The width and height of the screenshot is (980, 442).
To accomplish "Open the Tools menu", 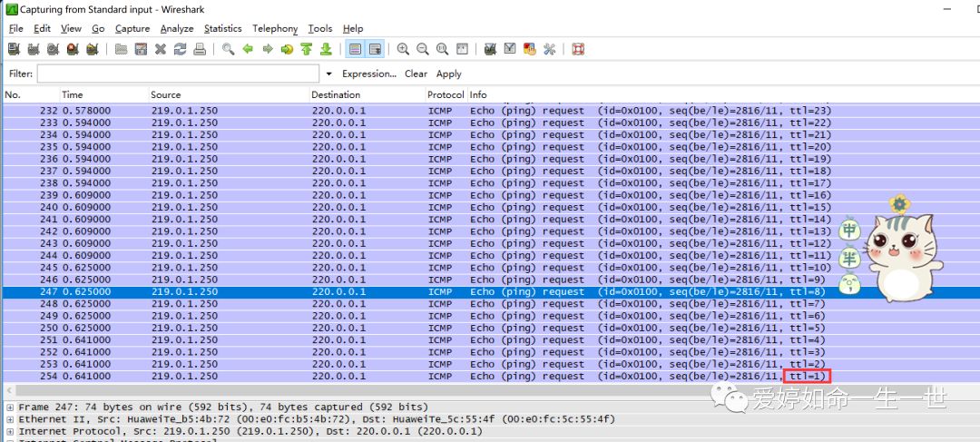I will [x=320, y=29].
